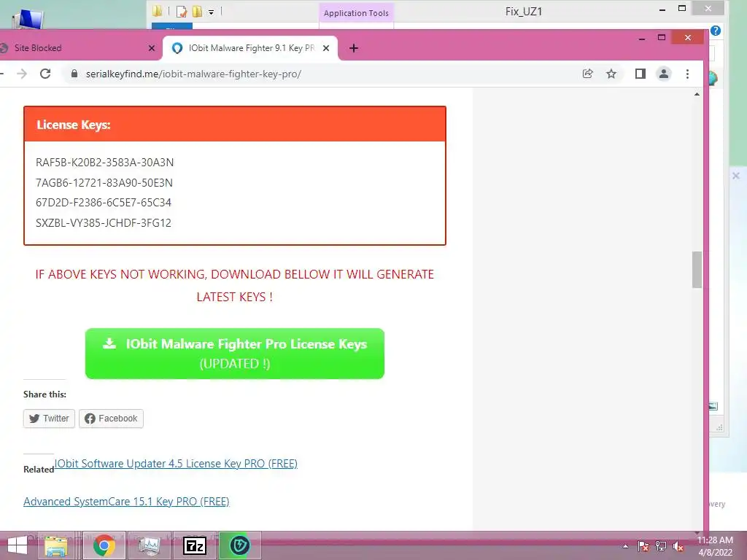The image size is (747, 560).
Task: Download IObit Malware Fighter Pro License Keys
Action: tap(235, 354)
